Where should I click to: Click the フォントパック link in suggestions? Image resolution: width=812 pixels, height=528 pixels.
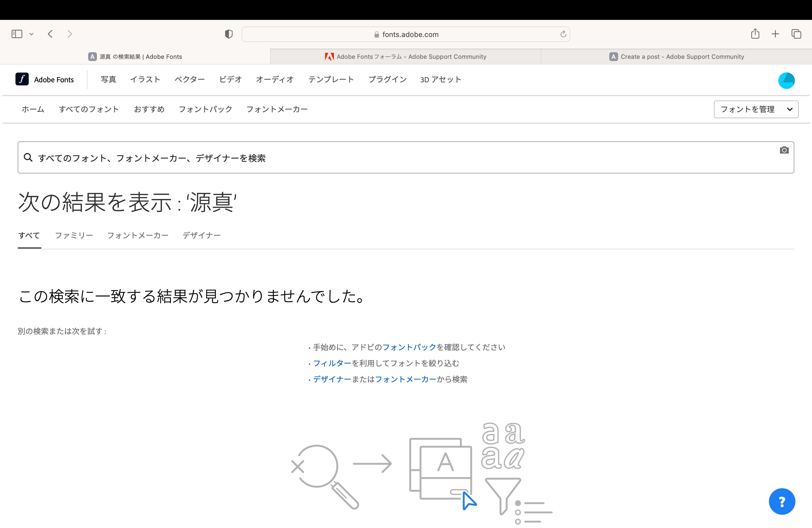pos(409,347)
